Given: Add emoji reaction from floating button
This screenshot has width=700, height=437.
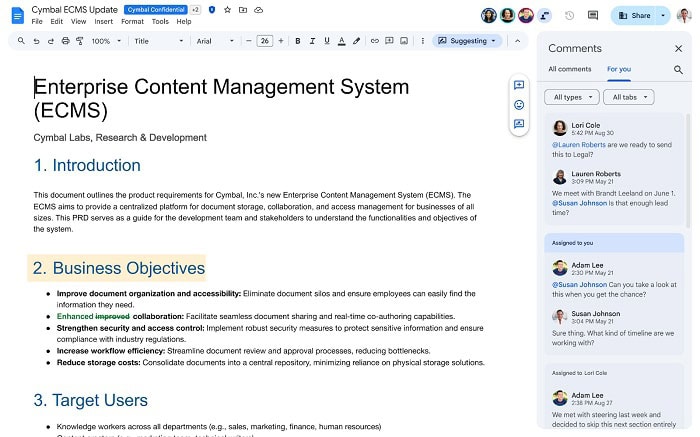Looking at the screenshot, I should point(519,105).
